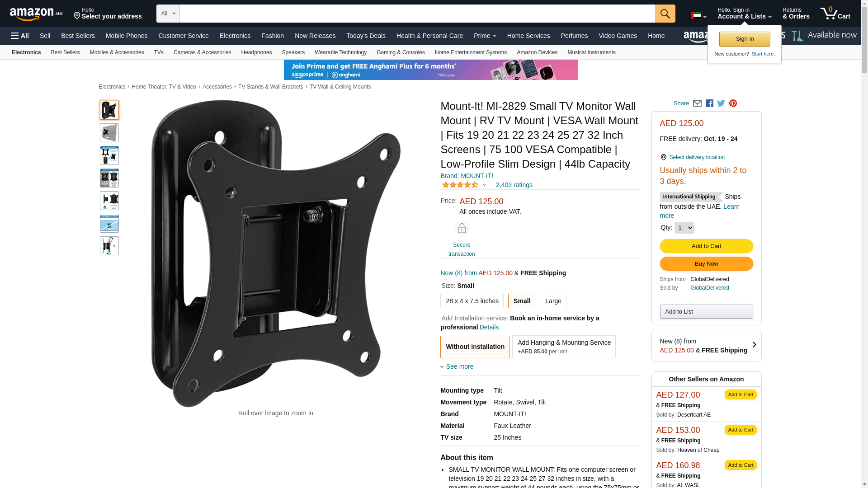868x488 pixels.
Task: Click into the Amazon search field
Action: 417,14
